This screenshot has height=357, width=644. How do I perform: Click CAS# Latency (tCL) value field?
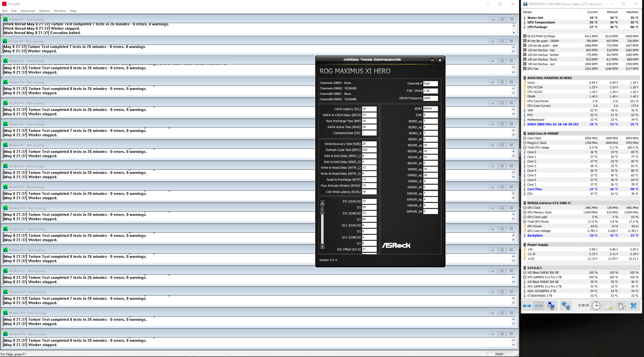click(x=369, y=109)
